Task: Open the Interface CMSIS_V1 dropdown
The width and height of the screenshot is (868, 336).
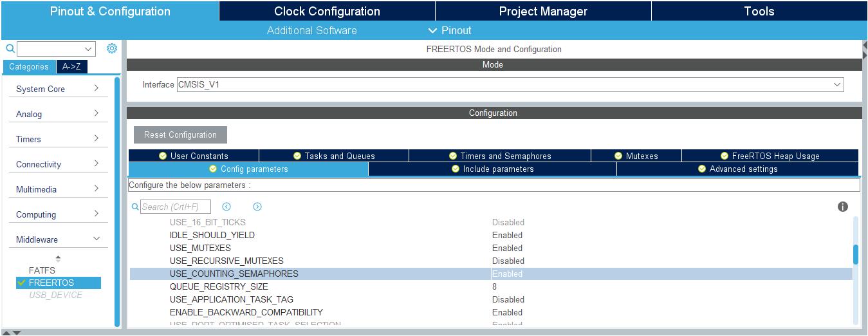Action: [x=837, y=84]
